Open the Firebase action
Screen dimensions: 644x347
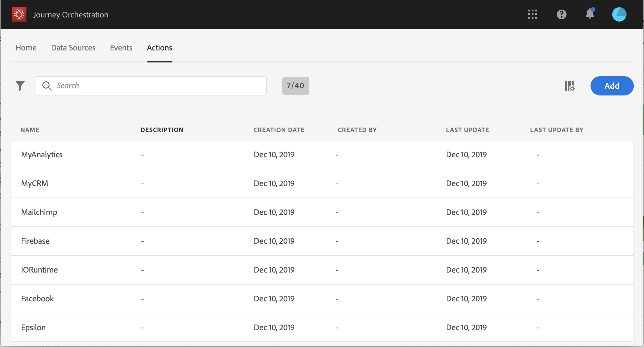point(35,241)
